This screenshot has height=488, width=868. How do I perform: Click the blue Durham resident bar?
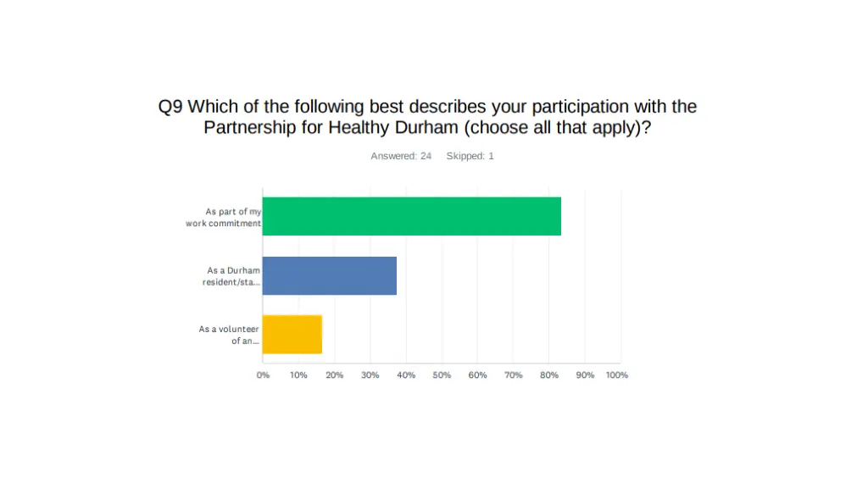coord(330,275)
